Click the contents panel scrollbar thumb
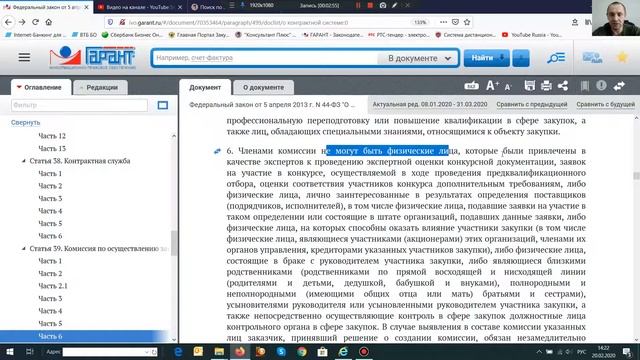The height and width of the screenshot is (360, 640). tap(174, 243)
